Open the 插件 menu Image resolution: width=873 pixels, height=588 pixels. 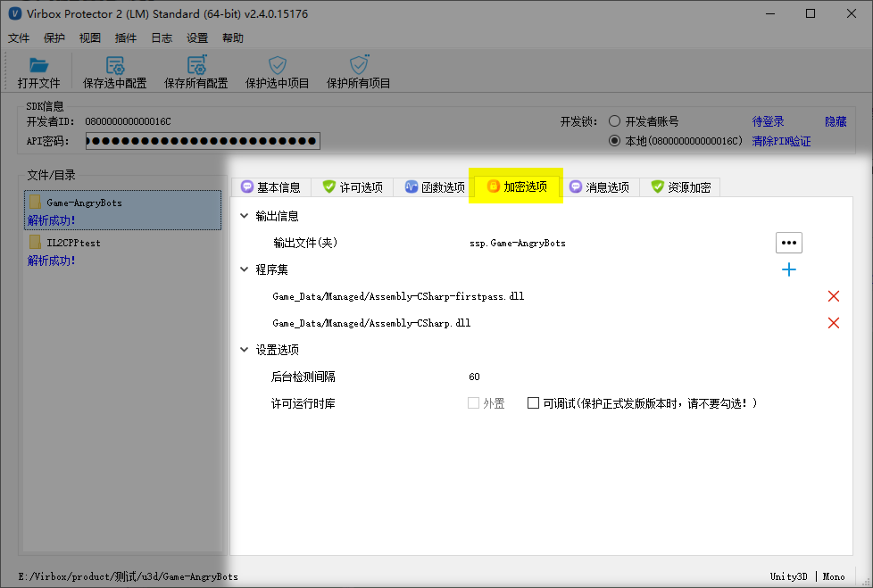coord(125,37)
